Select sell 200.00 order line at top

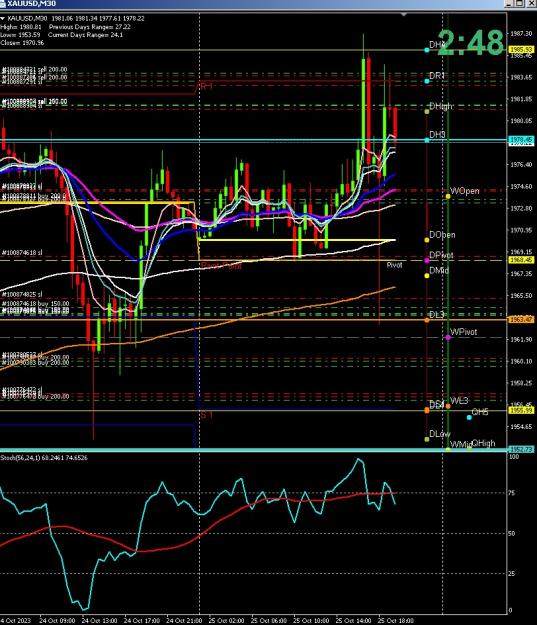pos(35,69)
